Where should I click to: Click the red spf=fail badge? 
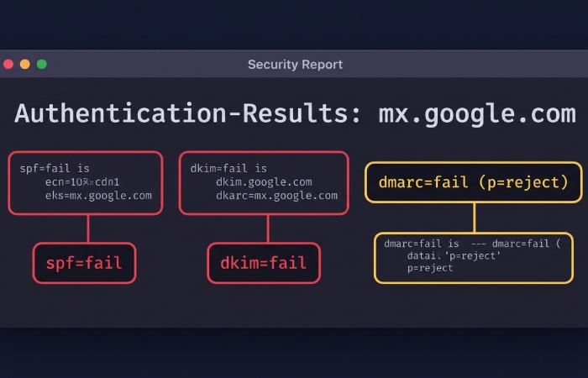click(x=84, y=263)
